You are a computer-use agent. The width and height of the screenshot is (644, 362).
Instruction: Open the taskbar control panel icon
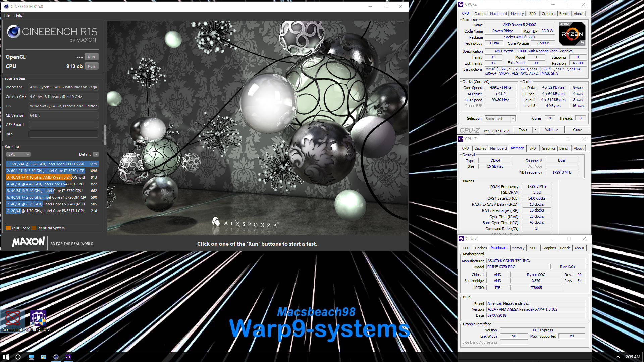click(x=44, y=357)
